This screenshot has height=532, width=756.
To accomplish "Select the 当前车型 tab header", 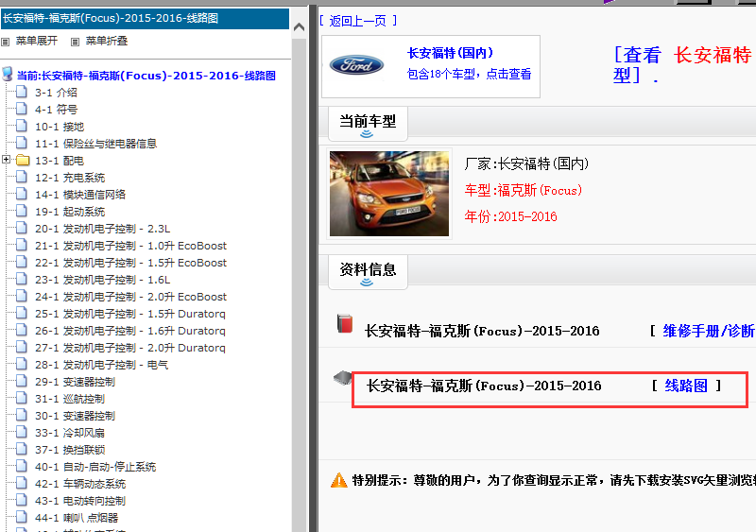I will (368, 124).
